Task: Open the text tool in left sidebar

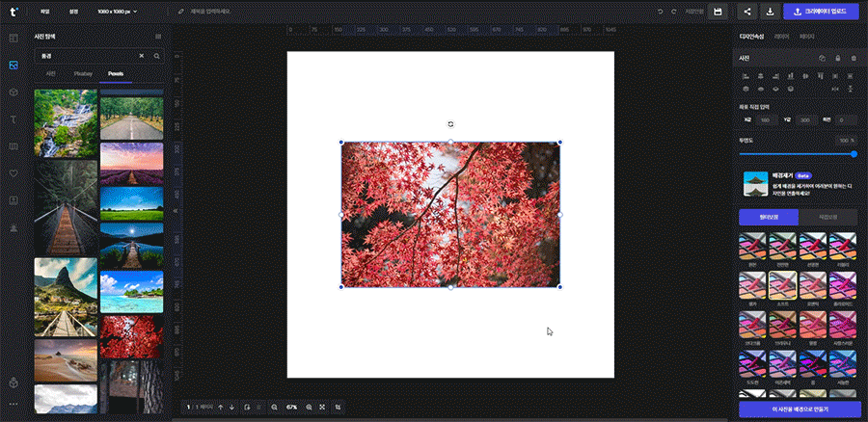Action: pos(14,119)
